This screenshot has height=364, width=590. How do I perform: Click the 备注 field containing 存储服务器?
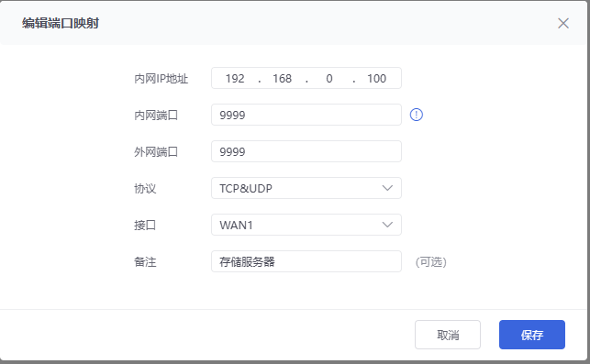(x=306, y=261)
